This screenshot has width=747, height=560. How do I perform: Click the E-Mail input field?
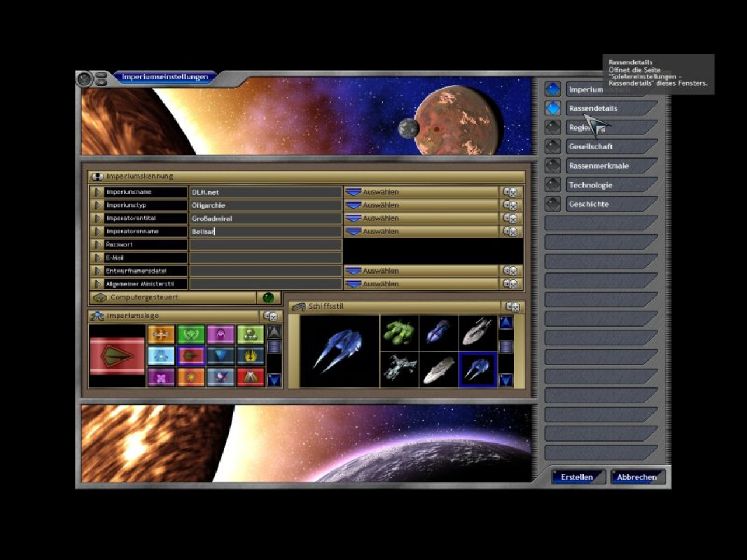[x=266, y=258]
